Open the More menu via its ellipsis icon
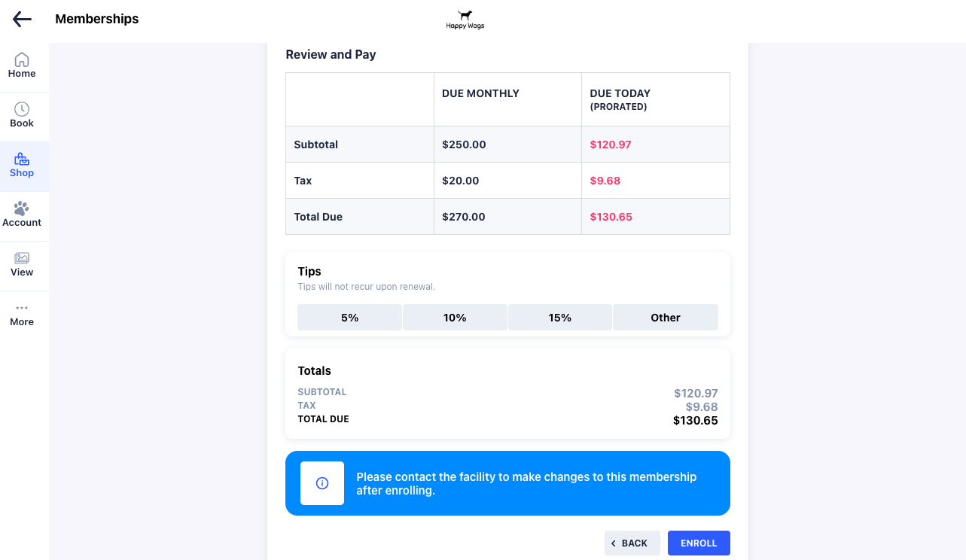The image size is (966, 560). [22, 307]
